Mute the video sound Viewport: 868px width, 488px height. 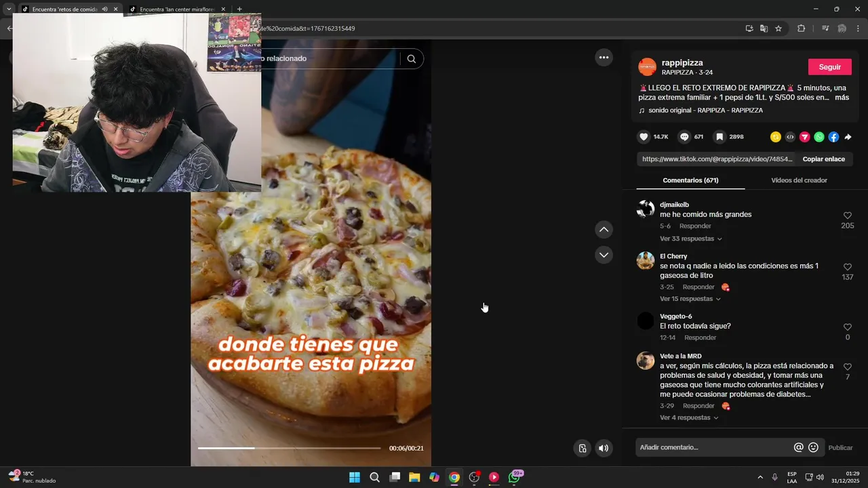pos(604,448)
